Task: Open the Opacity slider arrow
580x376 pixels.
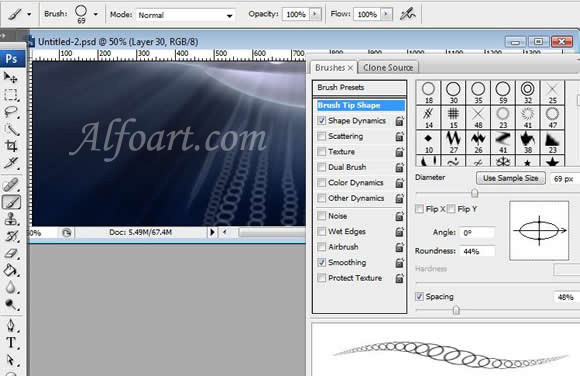Action: click(315, 14)
